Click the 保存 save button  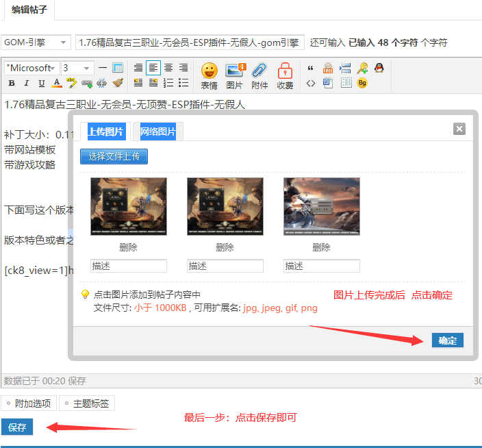click(17, 427)
